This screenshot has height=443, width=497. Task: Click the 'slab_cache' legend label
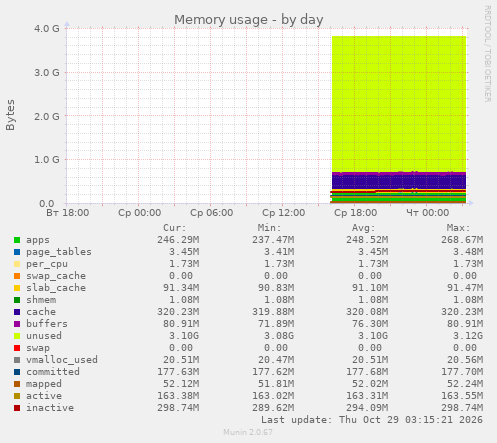click(x=56, y=288)
